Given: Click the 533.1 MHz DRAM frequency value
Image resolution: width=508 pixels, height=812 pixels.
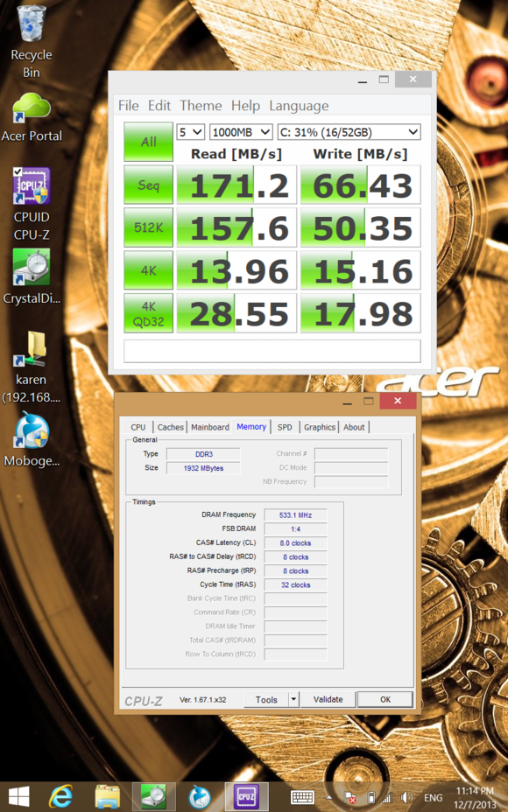Looking at the screenshot, I should [295, 515].
